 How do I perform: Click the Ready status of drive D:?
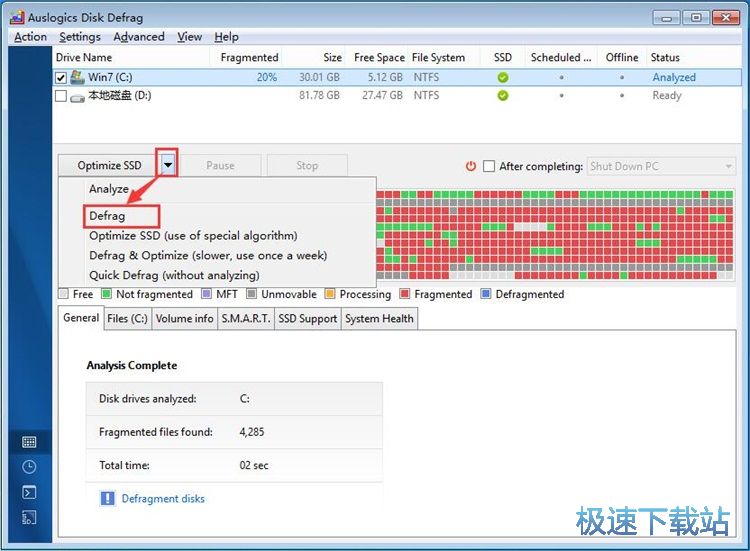pos(667,96)
